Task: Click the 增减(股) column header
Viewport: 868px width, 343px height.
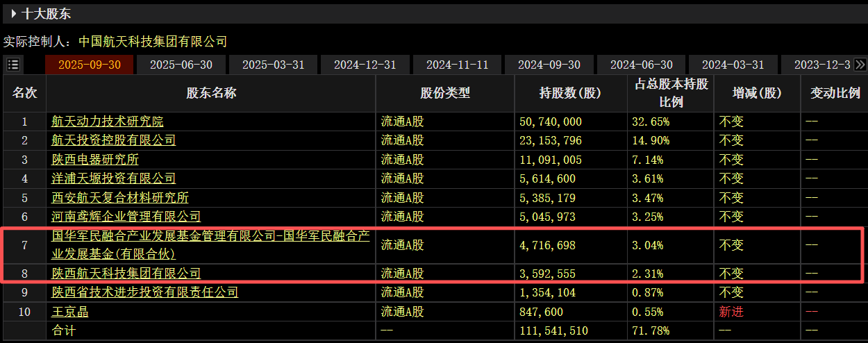Action: 757,93
